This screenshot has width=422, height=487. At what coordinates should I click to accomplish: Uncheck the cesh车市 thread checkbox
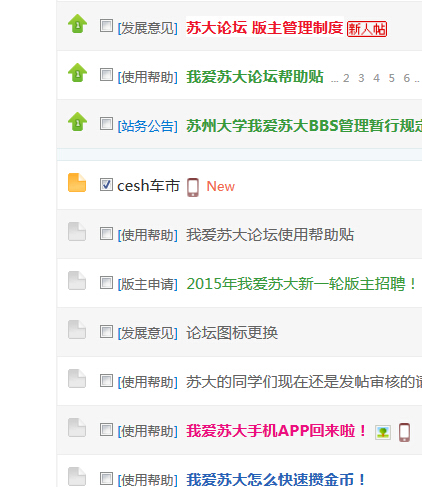106,185
